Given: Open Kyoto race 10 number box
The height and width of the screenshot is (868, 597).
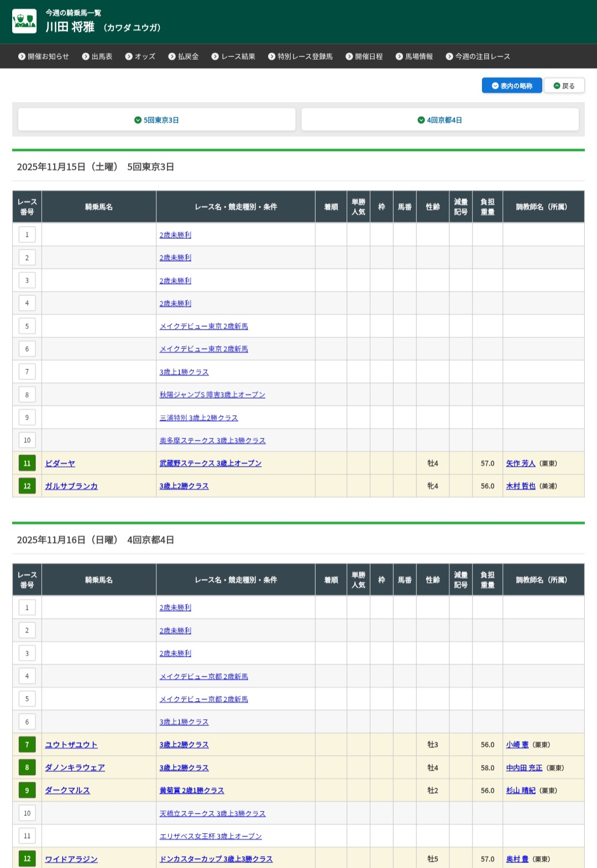Looking at the screenshot, I should pos(27,813).
